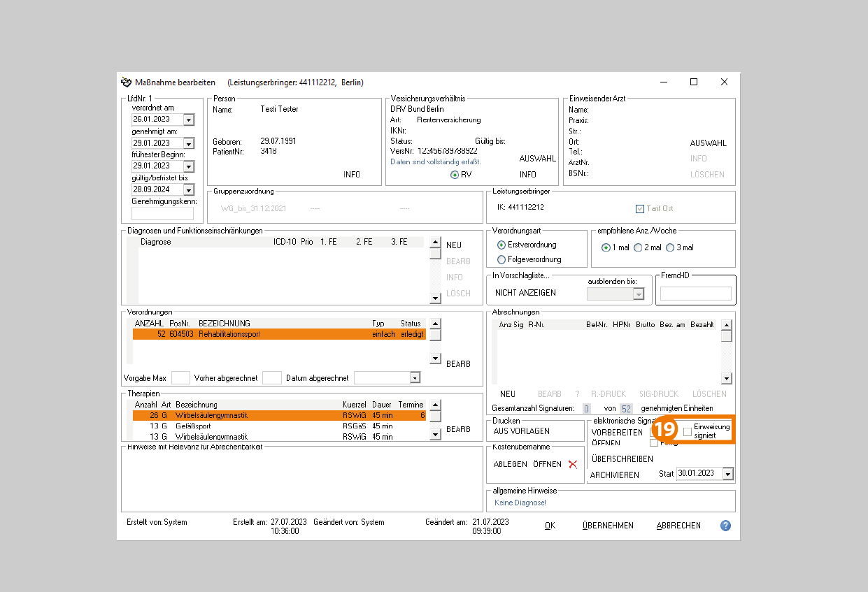Click AUSWAHL for Einweisender Arzt
This screenshot has height=592, width=868.
pyautogui.click(x=708, y=143)
